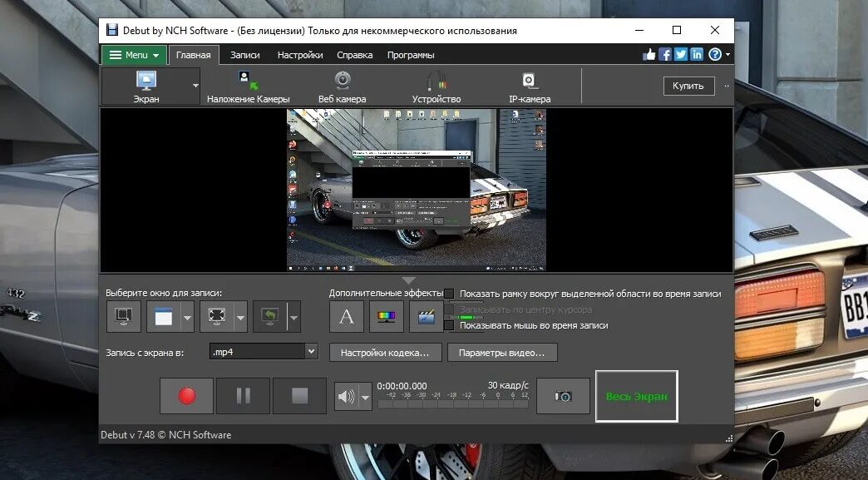Viewport: 868px width, 480px height.
Task: Open Настройки кодека... dialog
Action: point(385,353)
